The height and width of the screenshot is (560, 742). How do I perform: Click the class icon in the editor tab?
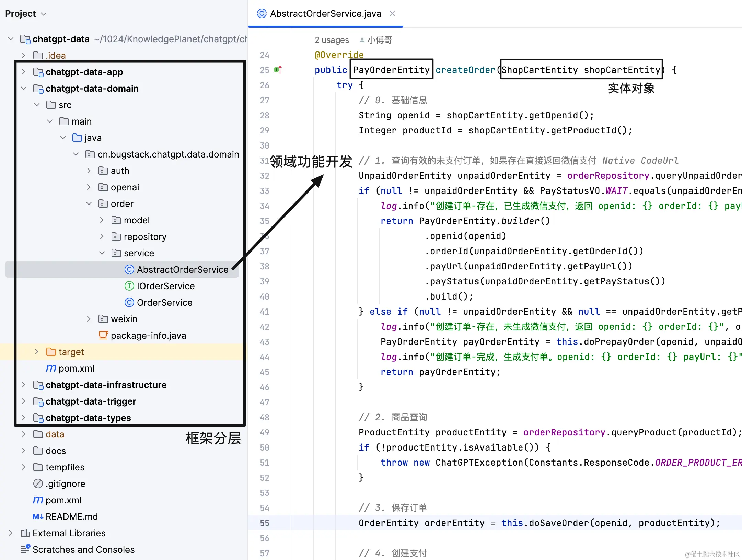pos(262,13)
